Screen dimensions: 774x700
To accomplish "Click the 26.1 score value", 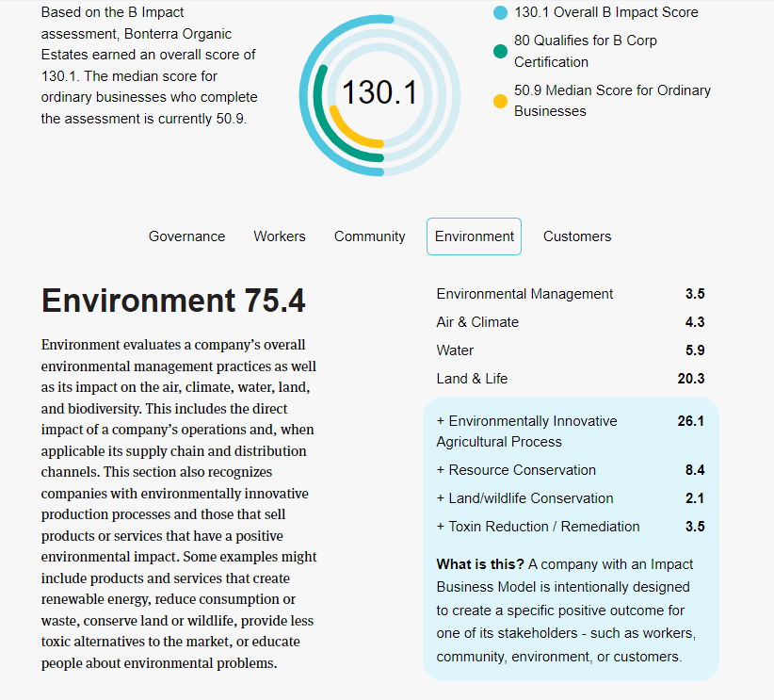I will pos(690,421).
